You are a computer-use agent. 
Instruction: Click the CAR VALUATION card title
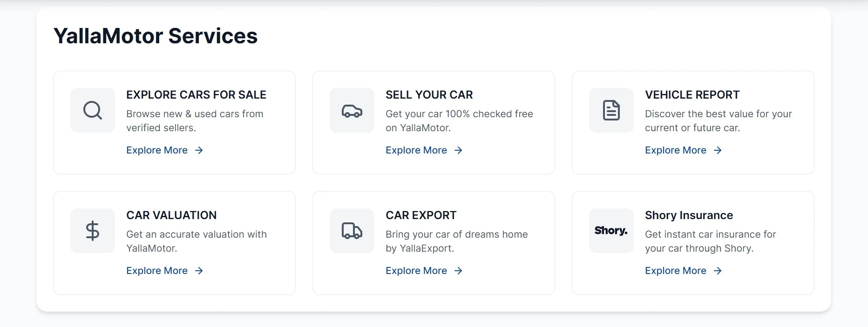click(171, 215)
